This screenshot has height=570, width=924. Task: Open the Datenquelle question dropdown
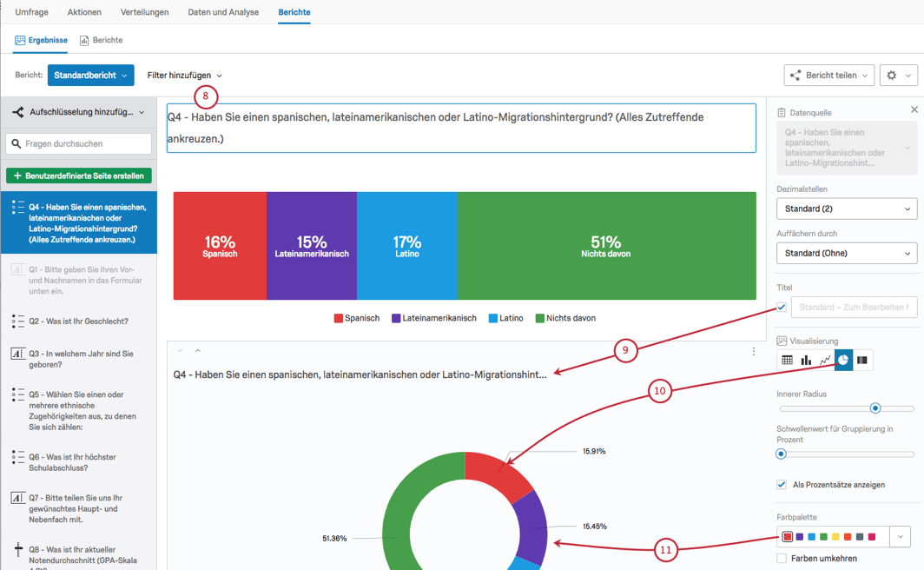click(847, 148)
